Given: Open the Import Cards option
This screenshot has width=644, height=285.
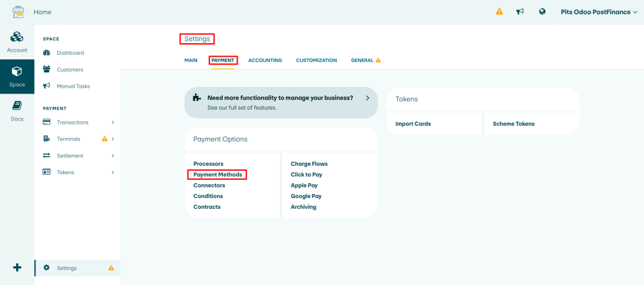Looking at the screenshot, I should pyautogui.click(x=413, y=124).
